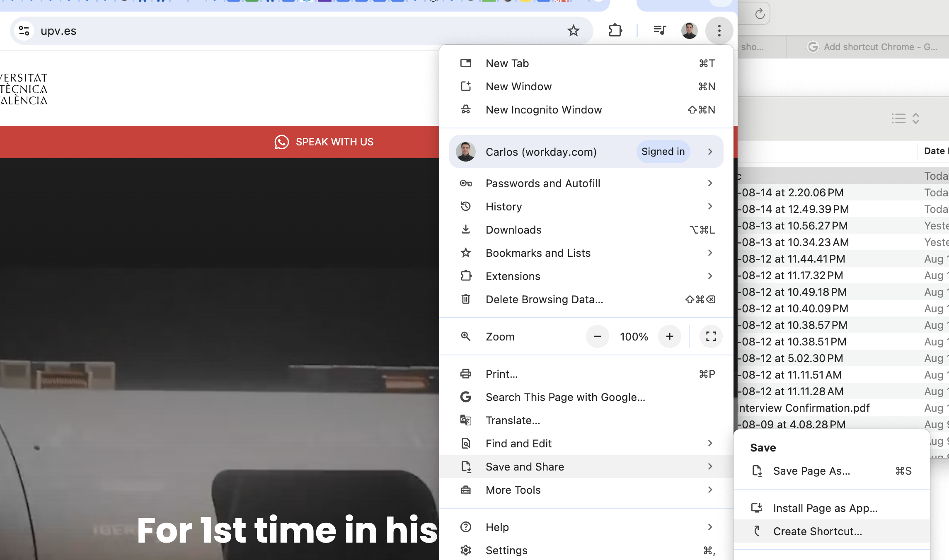Enter full screen with the zoom fullscreen toggle
The height and width of the screenshot is (560, 949).
(711, 336)
